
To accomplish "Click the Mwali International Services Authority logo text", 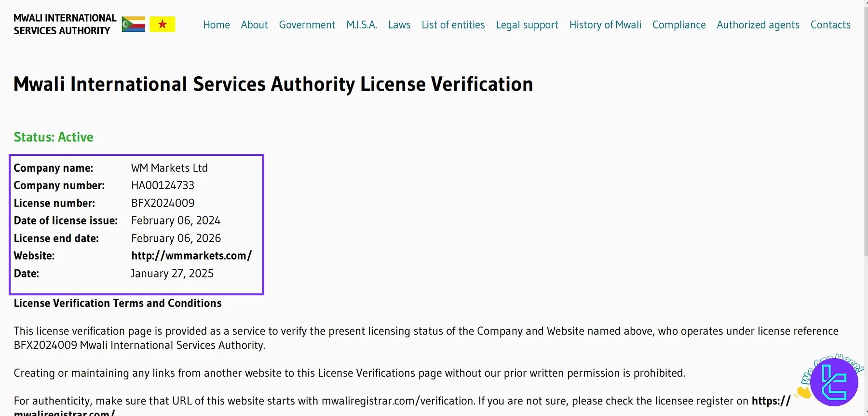I will pos(65,24).
